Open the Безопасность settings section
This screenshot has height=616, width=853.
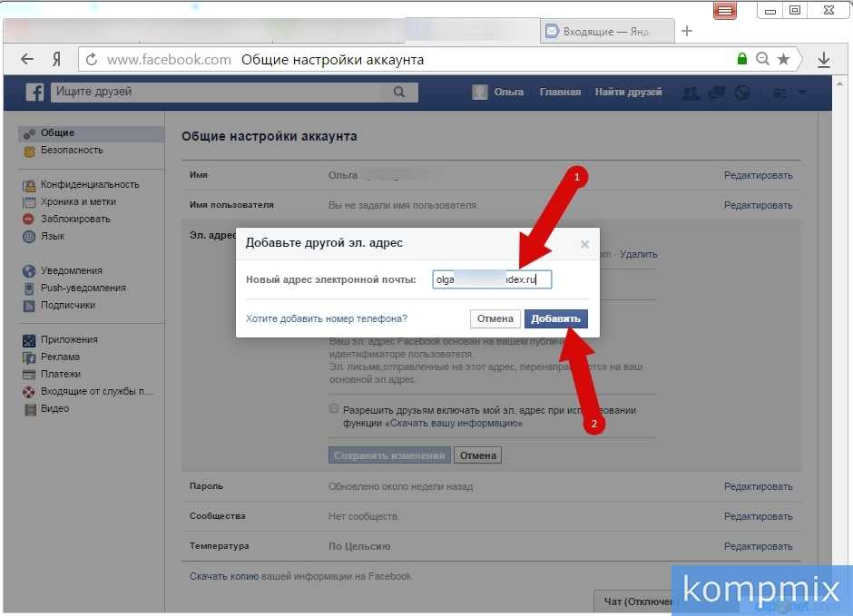pos(72,150)
